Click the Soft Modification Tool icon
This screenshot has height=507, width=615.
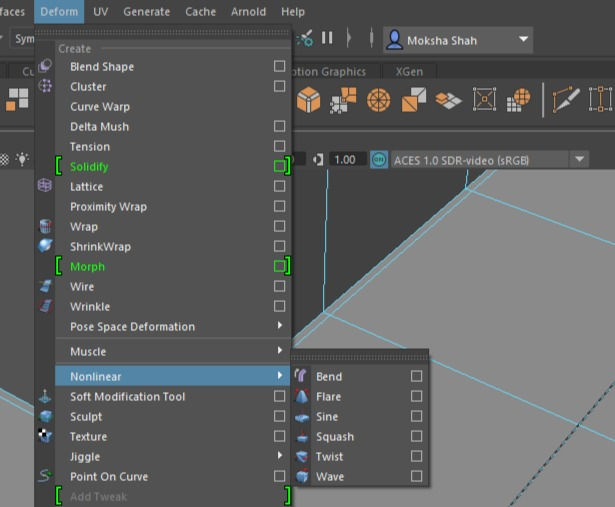tap(45, 396)
